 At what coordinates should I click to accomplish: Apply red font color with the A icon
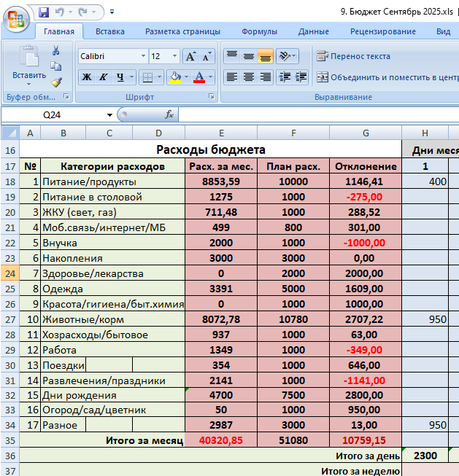coord(199,77)
